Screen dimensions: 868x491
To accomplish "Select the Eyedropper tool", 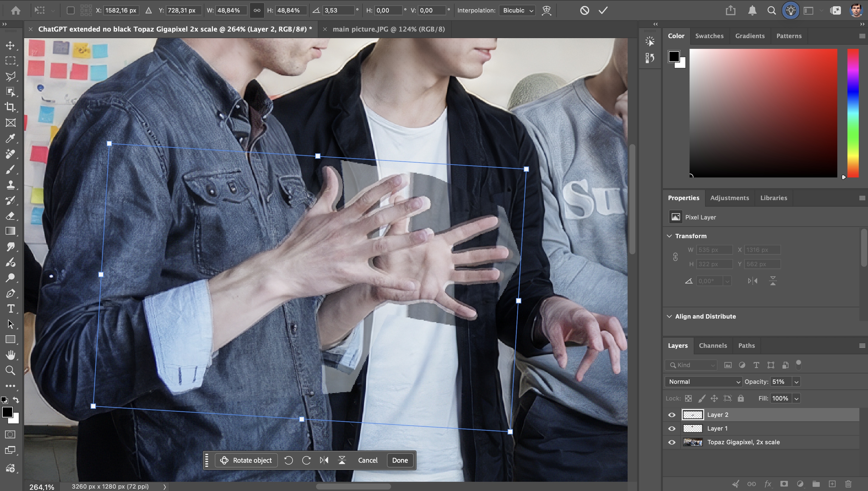I will pyautogui.click(x=10, y=138).
